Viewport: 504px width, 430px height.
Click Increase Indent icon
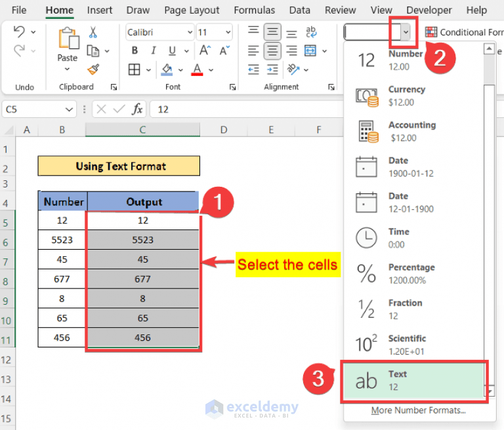point(272,69)
